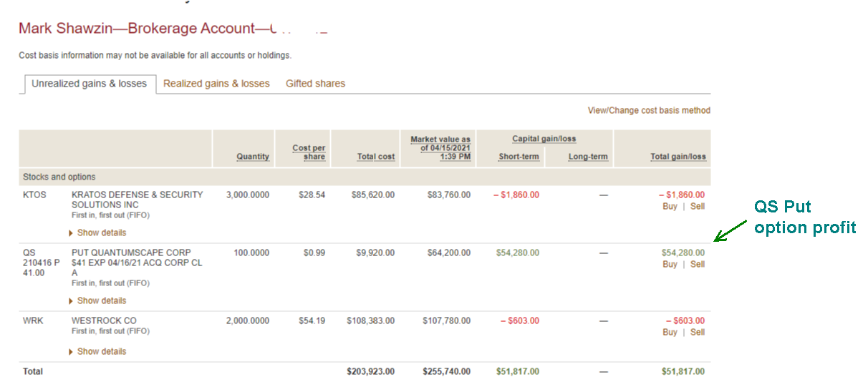Sort by Cost per share header
The width and height of the screenshot is (868, 392).
(309, 152)
